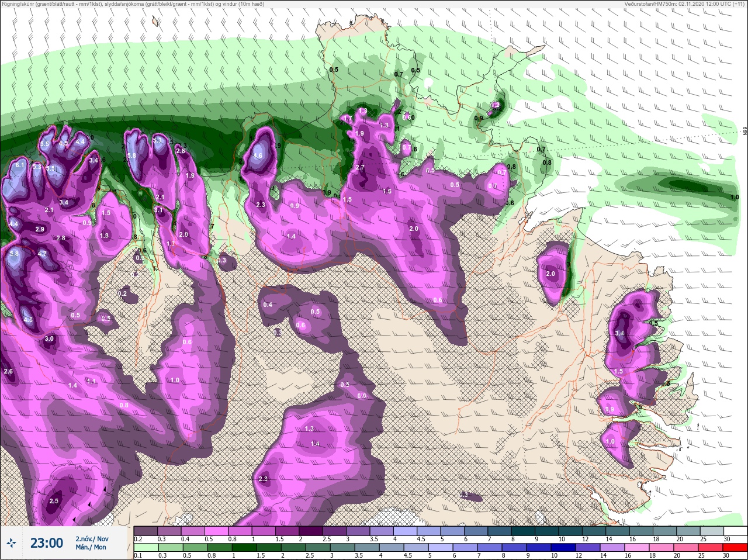The height and width of the screenshot is (560, 748).
Task: Click the 2.7 precipitation value on the map
Action: (360, 167)
